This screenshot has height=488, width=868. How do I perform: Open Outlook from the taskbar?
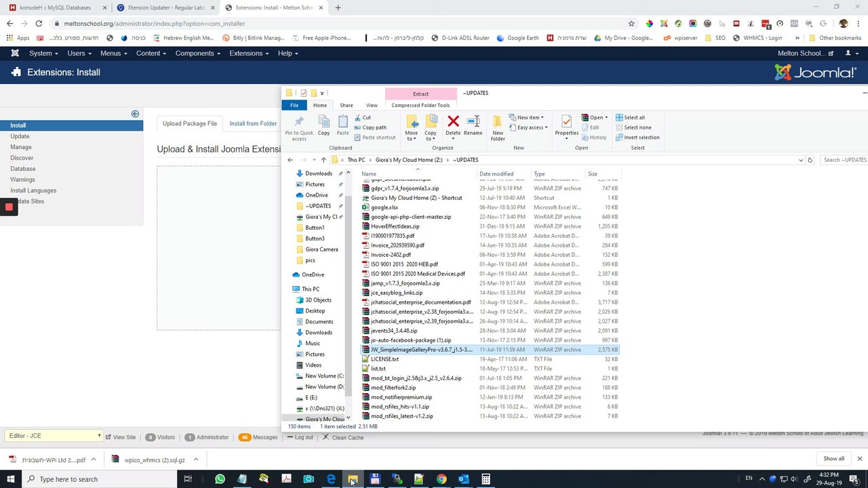click(x=463, y=479)
